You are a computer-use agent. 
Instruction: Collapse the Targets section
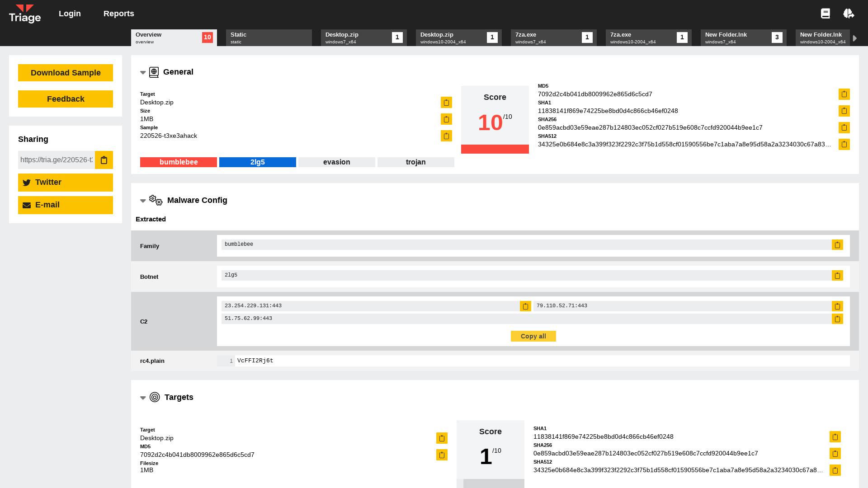(143, 398)
